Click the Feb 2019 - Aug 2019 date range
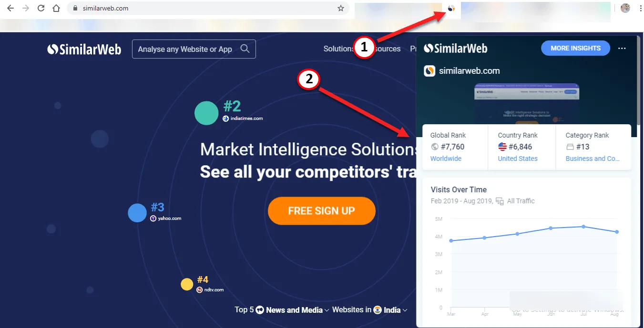 (x=462, y=201)
